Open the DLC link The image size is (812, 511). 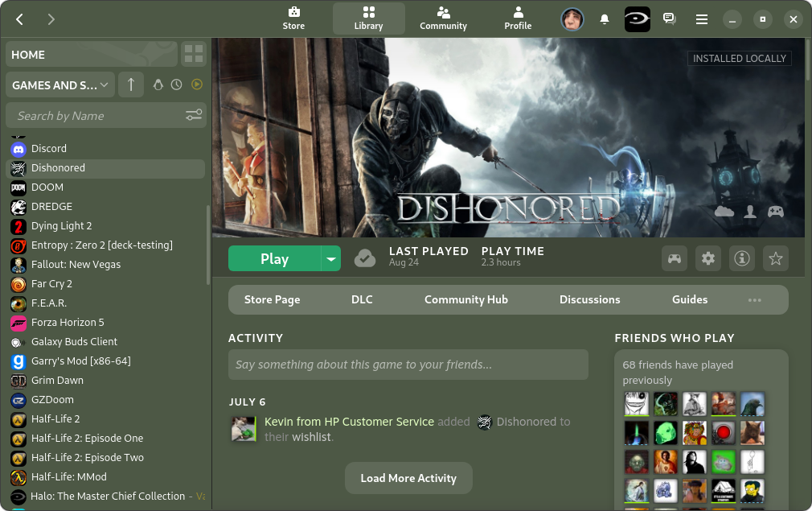coord(362,299)
